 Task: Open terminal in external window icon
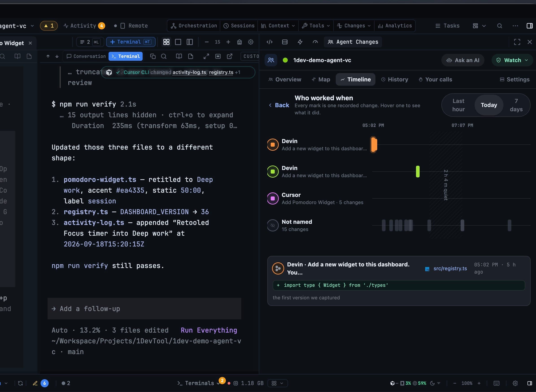229,56
